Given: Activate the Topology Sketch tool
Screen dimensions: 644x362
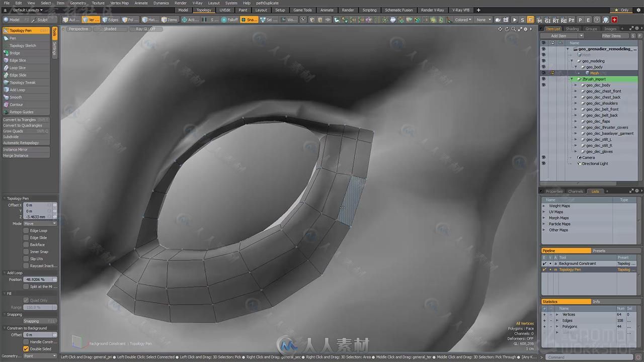Looking at the screenshot, I should pos(26,46).
